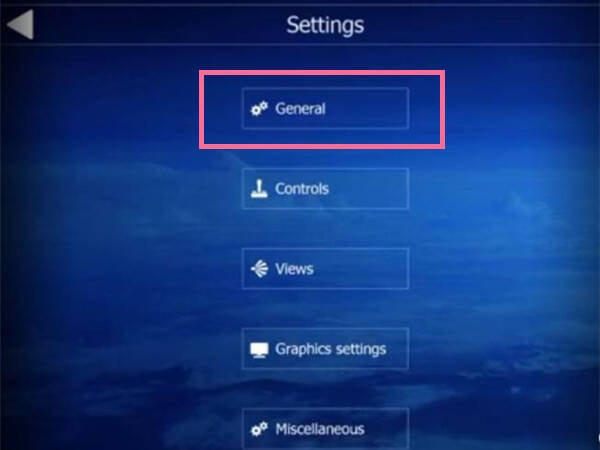The image size is (600, 450).
Task: Click the gears icon beside Miscellaneous
Action: 259,429
